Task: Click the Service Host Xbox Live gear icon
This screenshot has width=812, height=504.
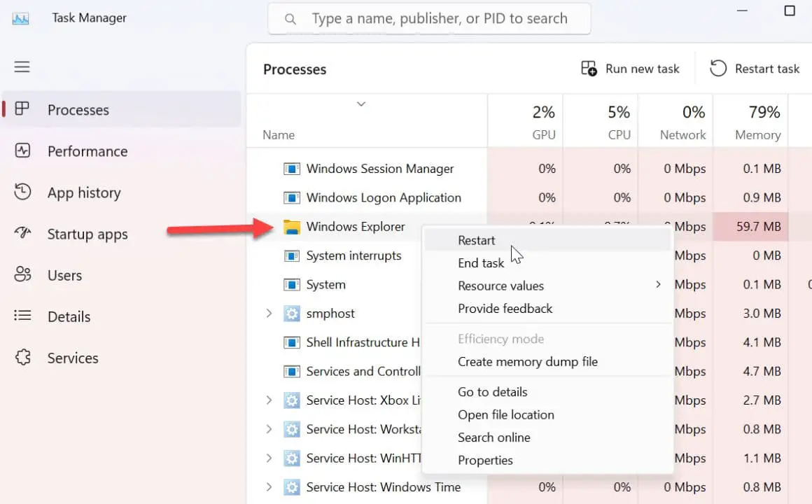Action: click(292, 400)
